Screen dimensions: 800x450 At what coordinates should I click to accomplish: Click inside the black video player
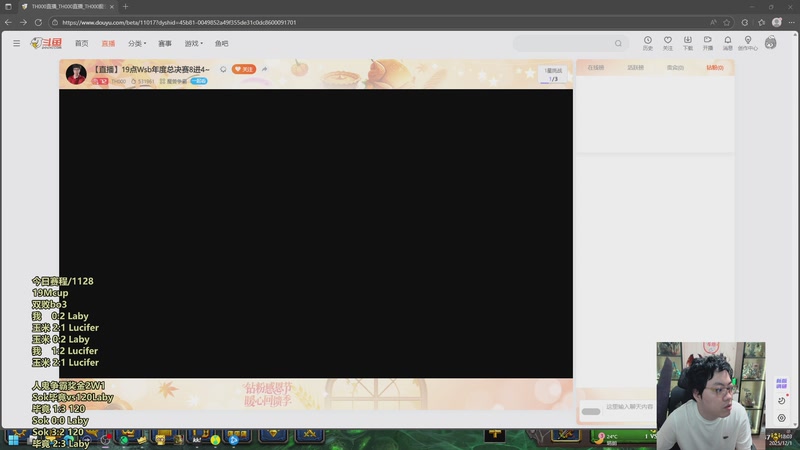(316, 234)
